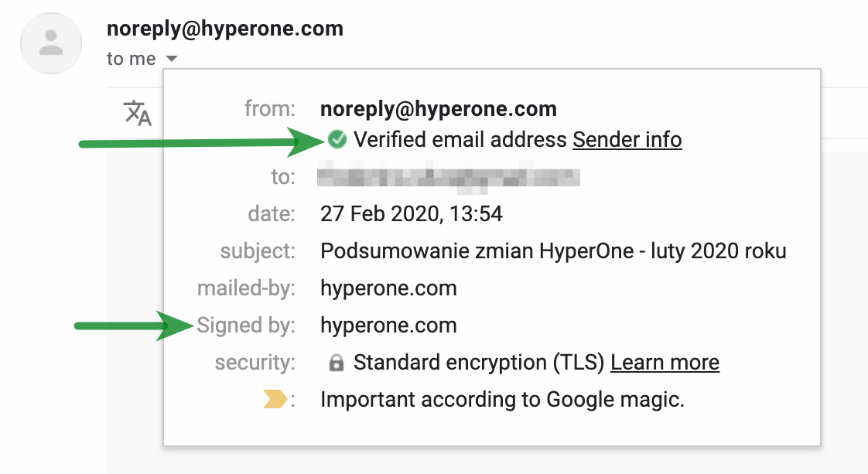Click the subject text Podsumowanie zmian HyperOne
This screenshot has height=474, width=868.
553,251
